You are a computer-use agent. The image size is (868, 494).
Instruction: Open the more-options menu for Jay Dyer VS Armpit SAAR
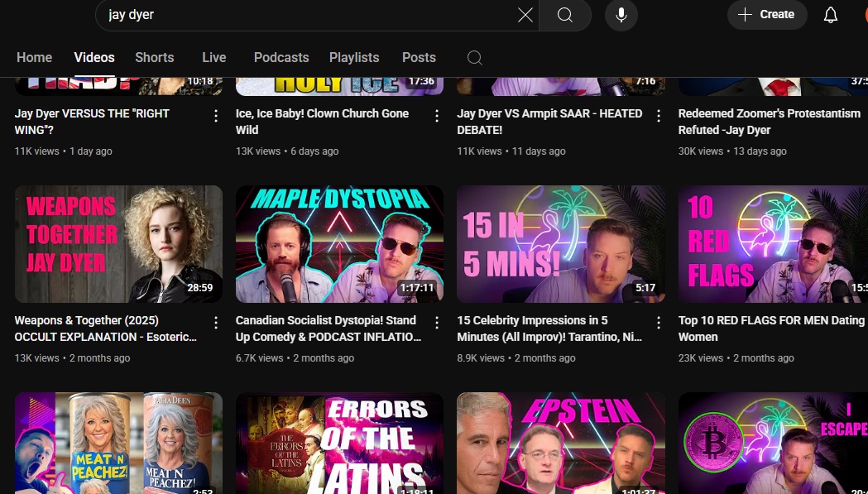[x=658, y=115]
